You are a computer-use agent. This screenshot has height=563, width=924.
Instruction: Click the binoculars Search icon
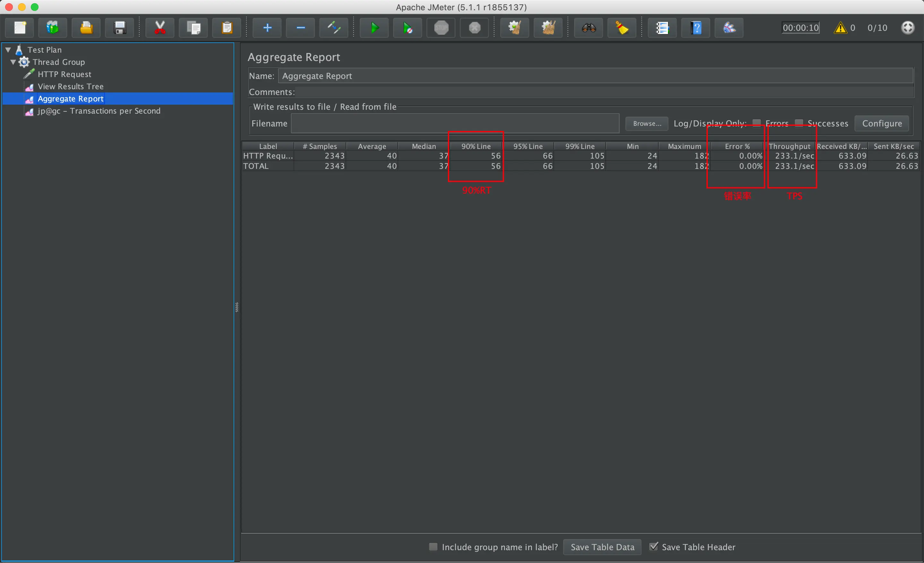click(588, 28)
